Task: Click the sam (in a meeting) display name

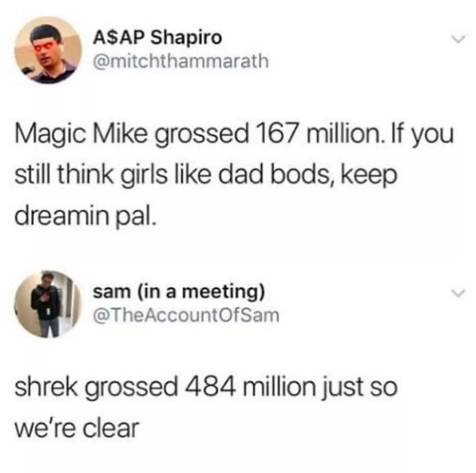Action: pyautogui.click(x=179, y=292)
